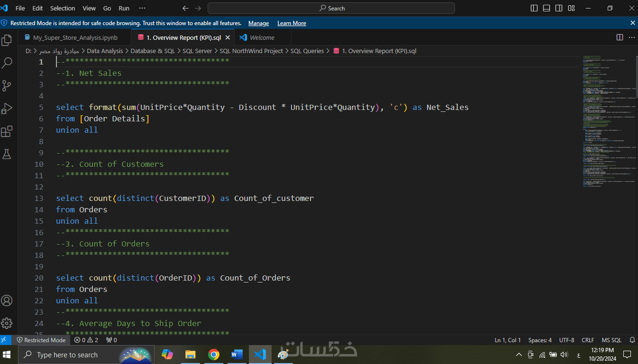Open the Testing panel flask icon
The width and height of the screenshot is (638, 364).
click(x=8, y=154)
